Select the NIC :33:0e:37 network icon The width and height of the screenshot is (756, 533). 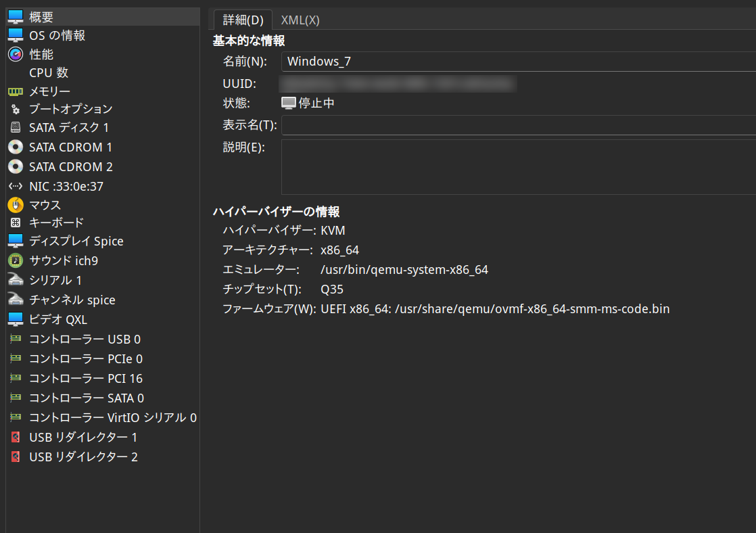[x=16, y=186]
